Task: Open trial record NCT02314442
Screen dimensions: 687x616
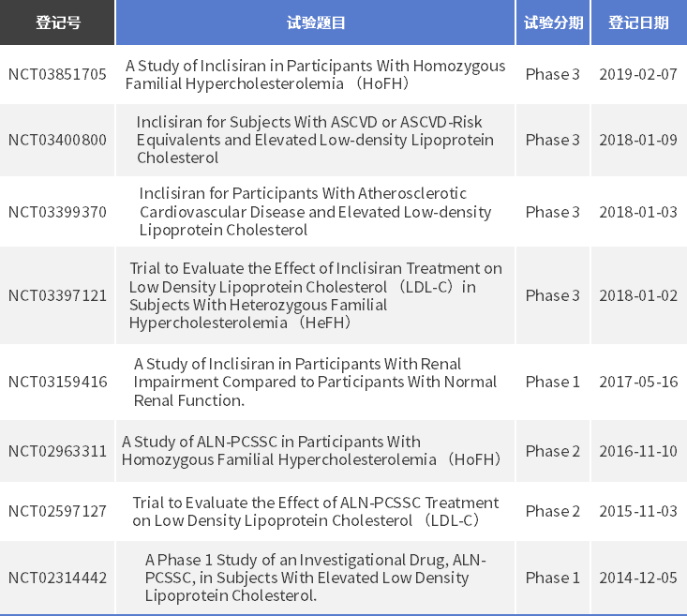Action: click(x=57, y=578)
